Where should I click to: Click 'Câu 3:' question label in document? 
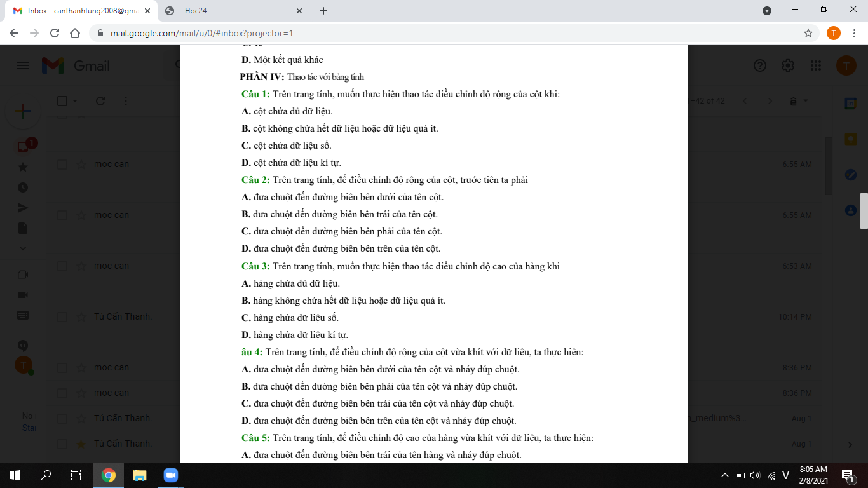pyautogui.click(x=256, y=266)
